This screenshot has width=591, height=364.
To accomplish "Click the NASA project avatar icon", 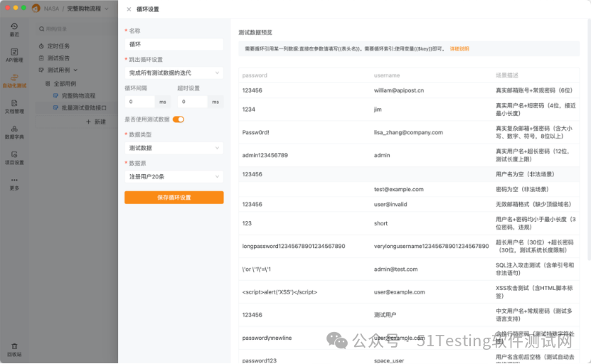I will pyautogui.click(x=36, y=9).
